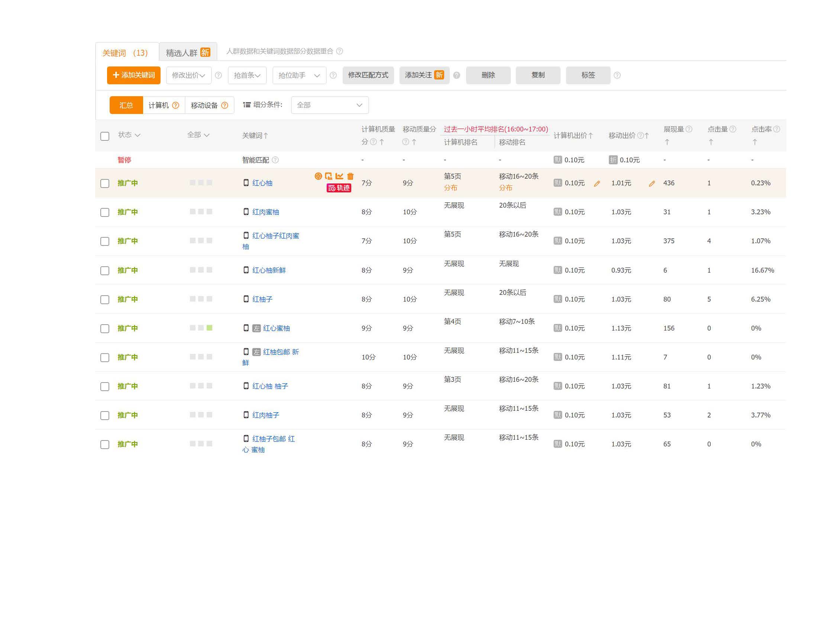Open traffic analysis icon for 红心柚
This screenshot has height=631, width=840.
pos(329,176)
